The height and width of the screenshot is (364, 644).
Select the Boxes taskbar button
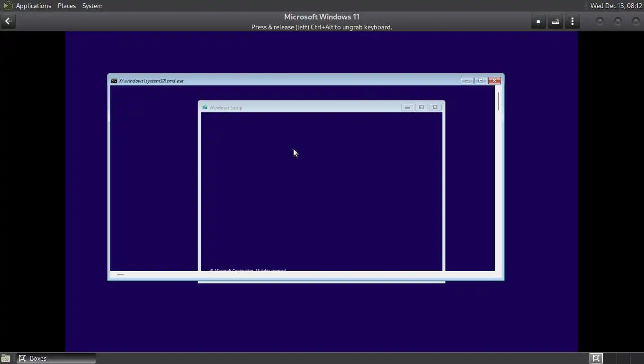point(56,358)
